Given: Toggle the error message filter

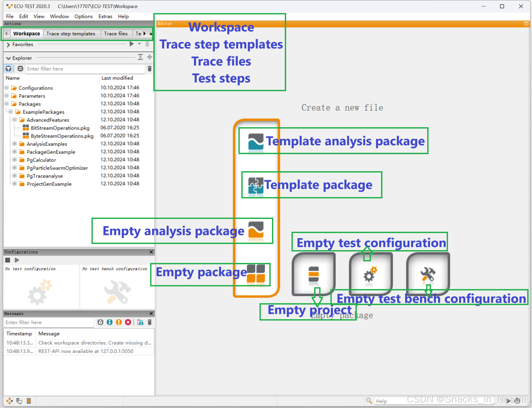Looking at the screenshot, I should coord(128,322).
